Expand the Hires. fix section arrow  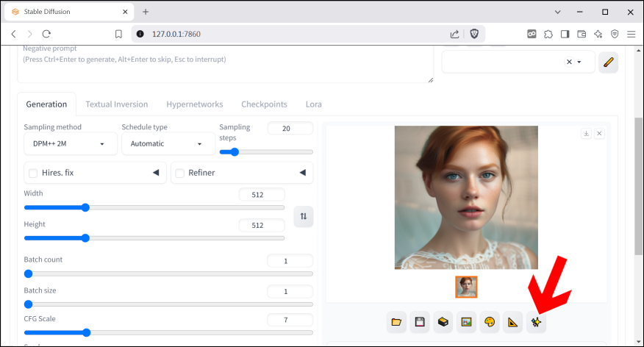pos(156,173)
